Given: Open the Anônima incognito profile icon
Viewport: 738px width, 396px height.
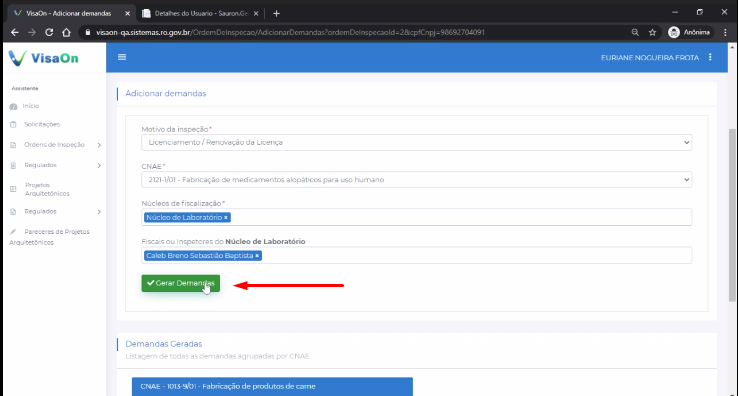Looking at the screenshot, I should [674, 32].
